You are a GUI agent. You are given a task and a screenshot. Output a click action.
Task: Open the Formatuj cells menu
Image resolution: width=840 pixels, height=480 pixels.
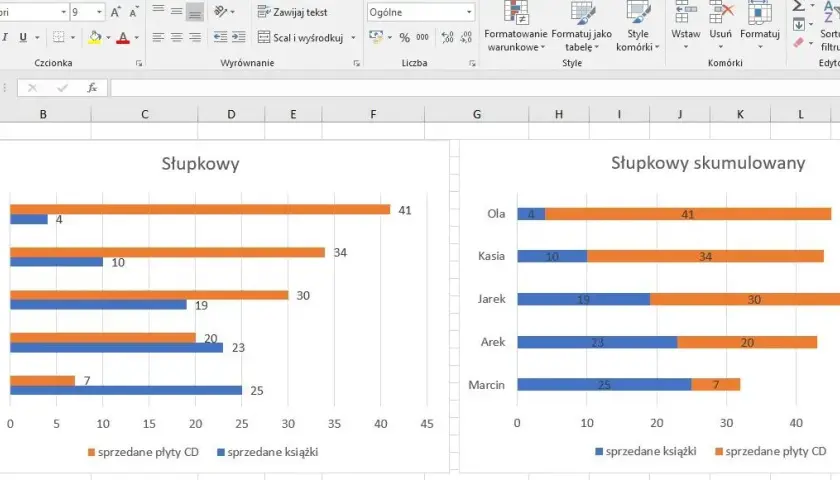tap(760, 26)
